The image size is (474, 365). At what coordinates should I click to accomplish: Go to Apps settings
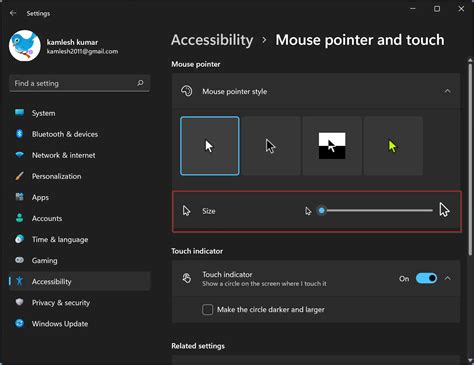tap(80, 197)
